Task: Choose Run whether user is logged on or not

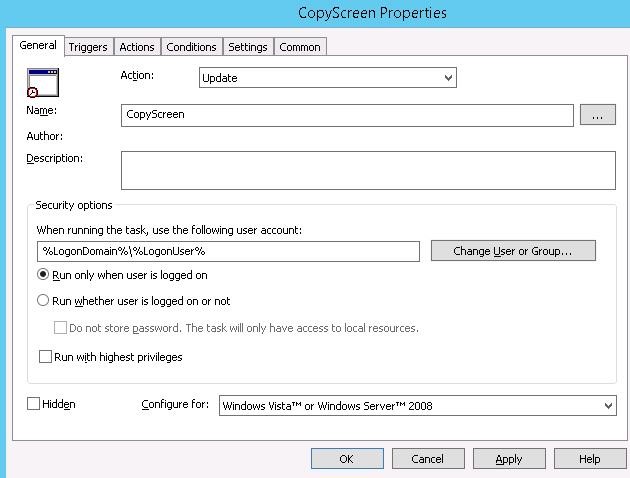Action: [43, 301]
